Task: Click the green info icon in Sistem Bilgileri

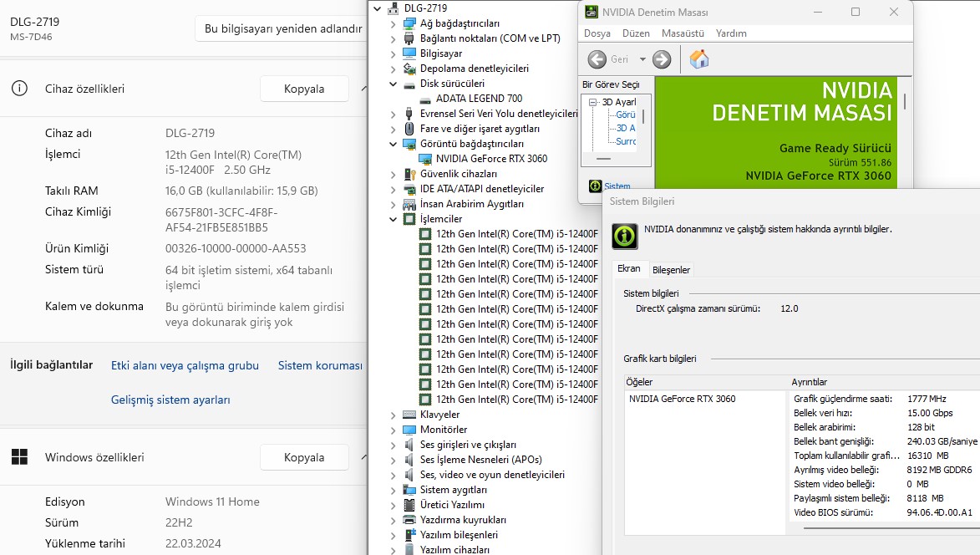Action: (x=624, y=236)
